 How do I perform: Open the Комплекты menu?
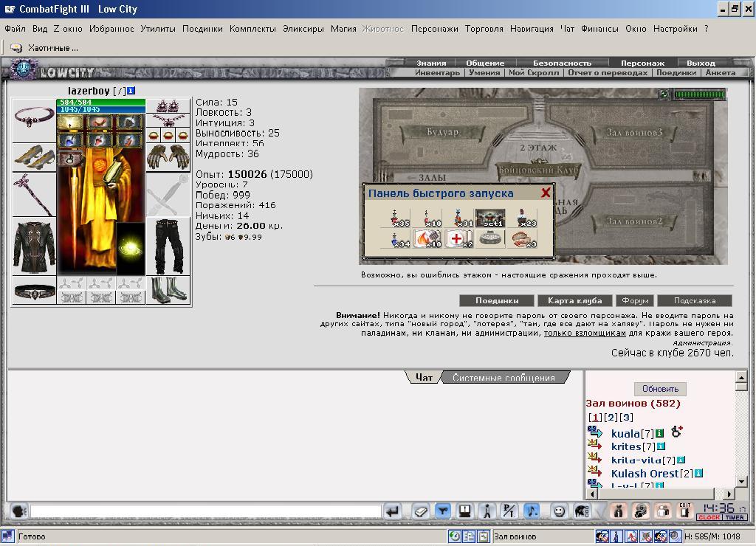point(252,29)
